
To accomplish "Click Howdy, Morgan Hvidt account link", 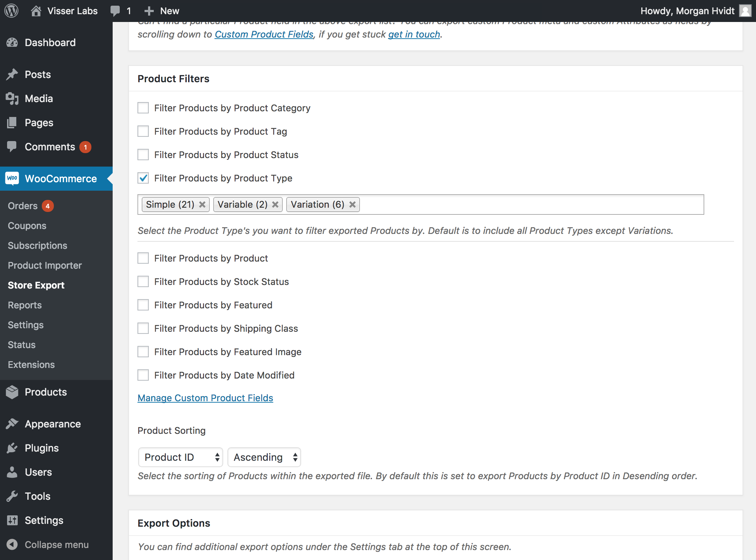I will [687, 11].
